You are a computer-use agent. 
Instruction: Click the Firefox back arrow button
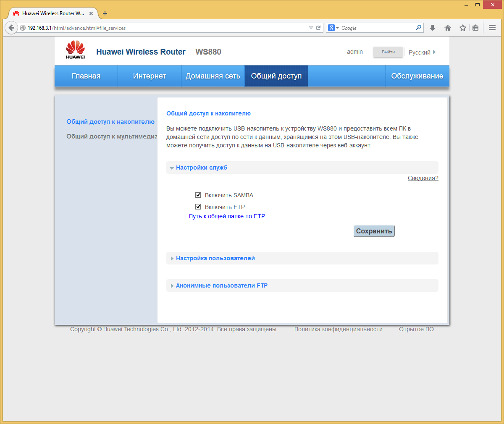[11, 28]
